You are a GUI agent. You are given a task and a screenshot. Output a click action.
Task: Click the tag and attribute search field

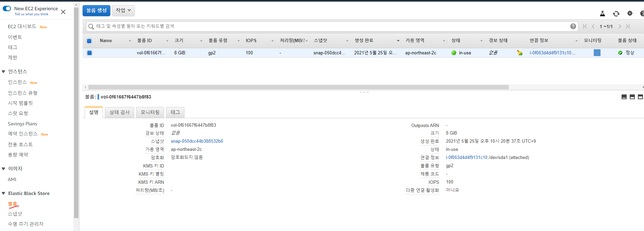tap(332, 26)
